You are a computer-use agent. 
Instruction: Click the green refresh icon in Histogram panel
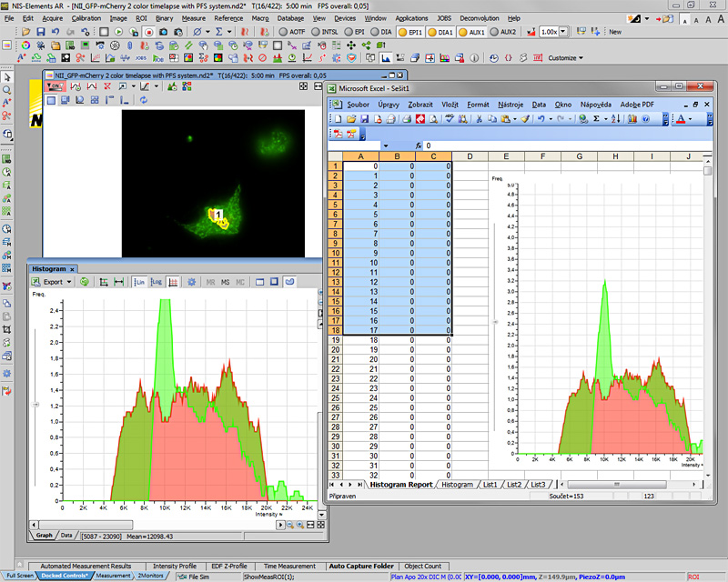pos(84,282)
